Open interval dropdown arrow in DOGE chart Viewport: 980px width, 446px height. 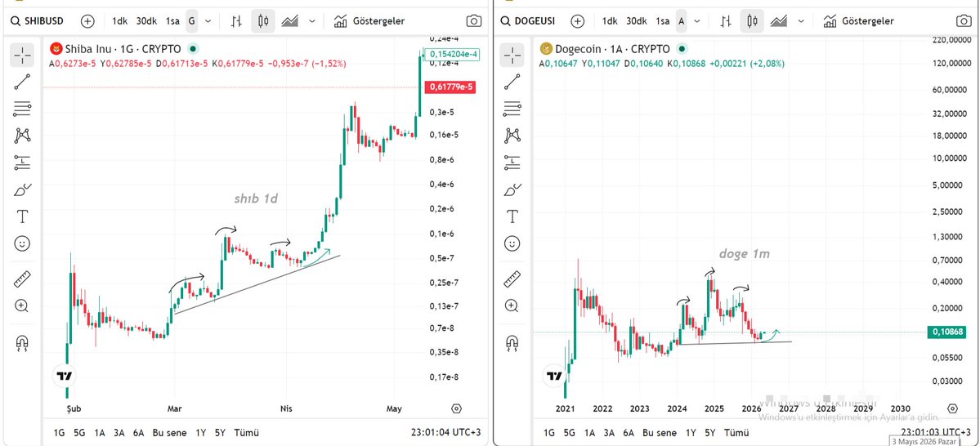click(698, 21)
